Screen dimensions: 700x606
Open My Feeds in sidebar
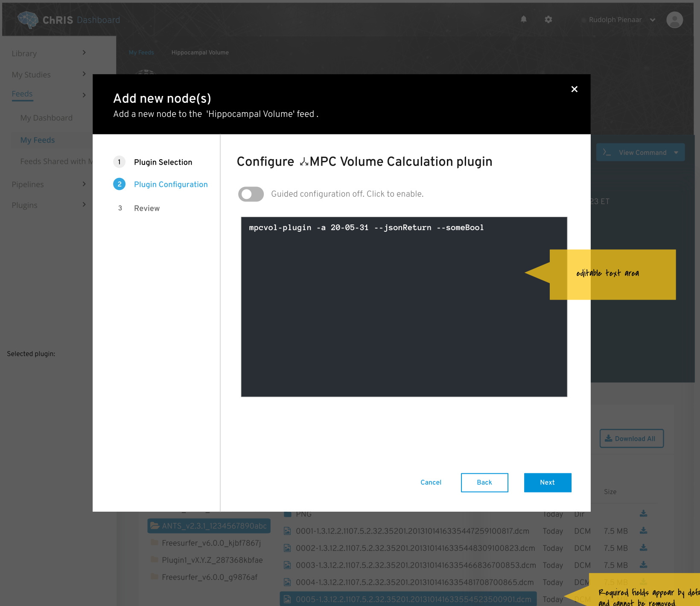(38, 140)
